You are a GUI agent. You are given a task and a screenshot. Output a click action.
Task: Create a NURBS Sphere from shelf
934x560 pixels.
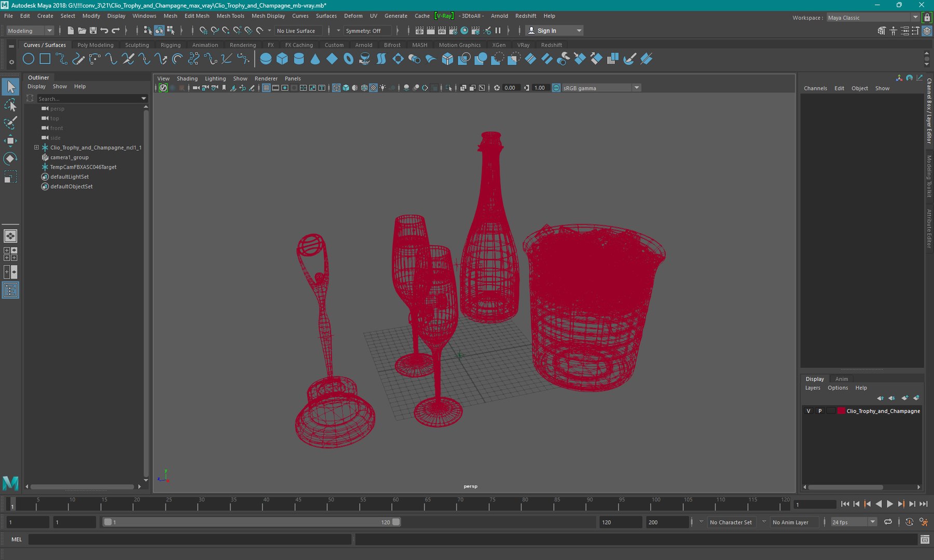[266, 59]
